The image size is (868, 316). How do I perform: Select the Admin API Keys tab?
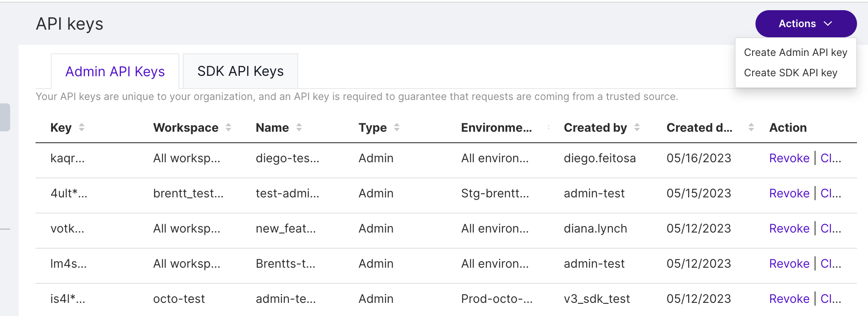point(115,72)
